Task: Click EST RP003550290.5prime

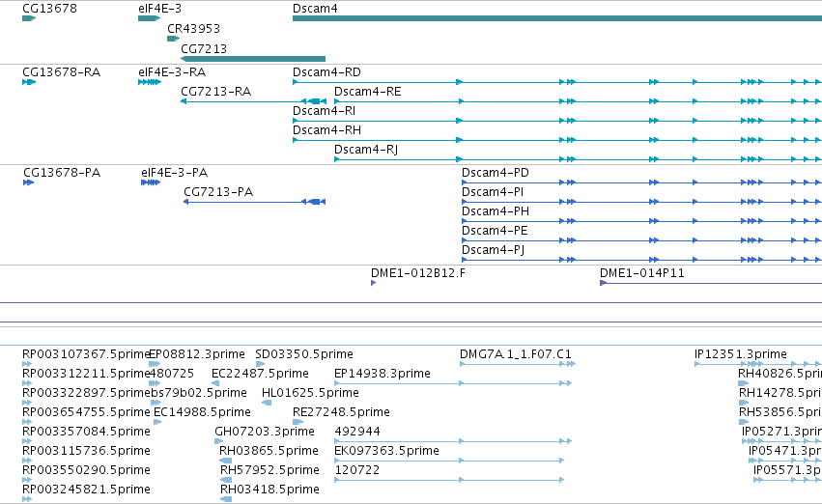Action: pos(86,471)
